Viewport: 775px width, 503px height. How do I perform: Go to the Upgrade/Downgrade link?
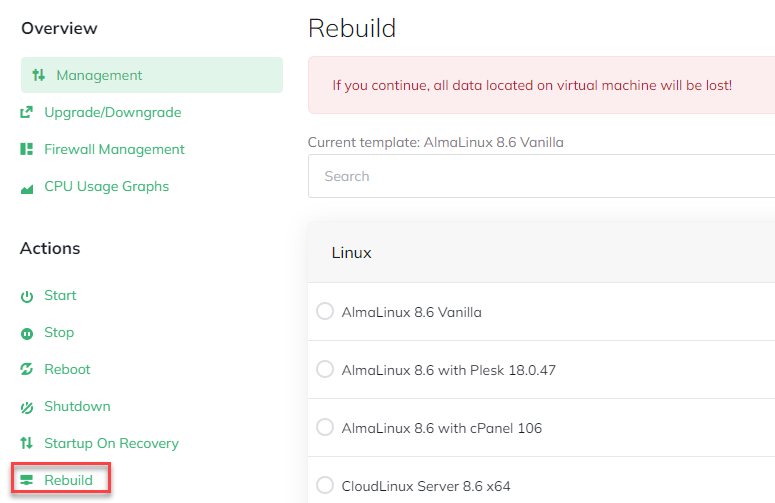112,112
